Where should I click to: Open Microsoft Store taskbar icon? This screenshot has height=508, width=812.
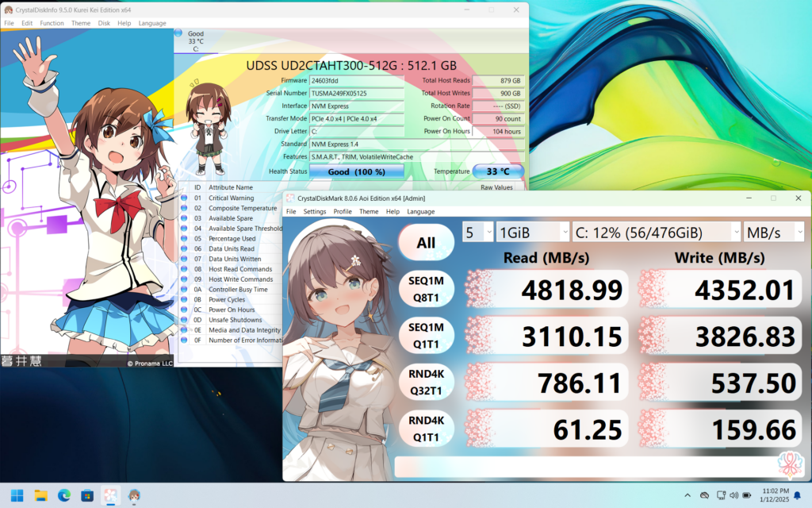coord(87,495)
